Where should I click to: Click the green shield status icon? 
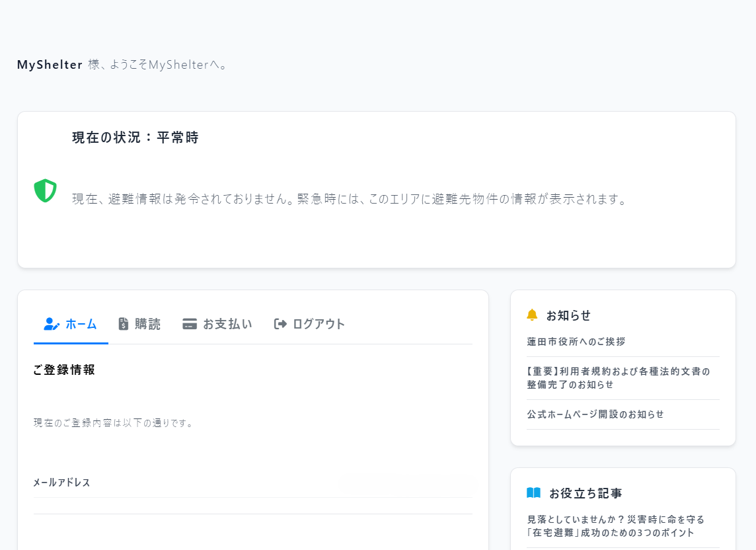pos(46,190)
